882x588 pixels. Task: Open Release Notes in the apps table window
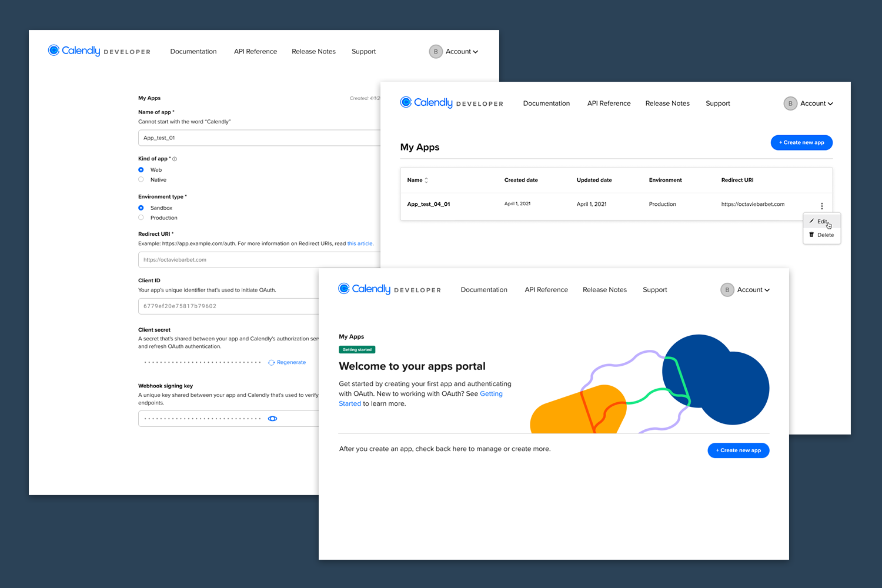pos(667,103)
